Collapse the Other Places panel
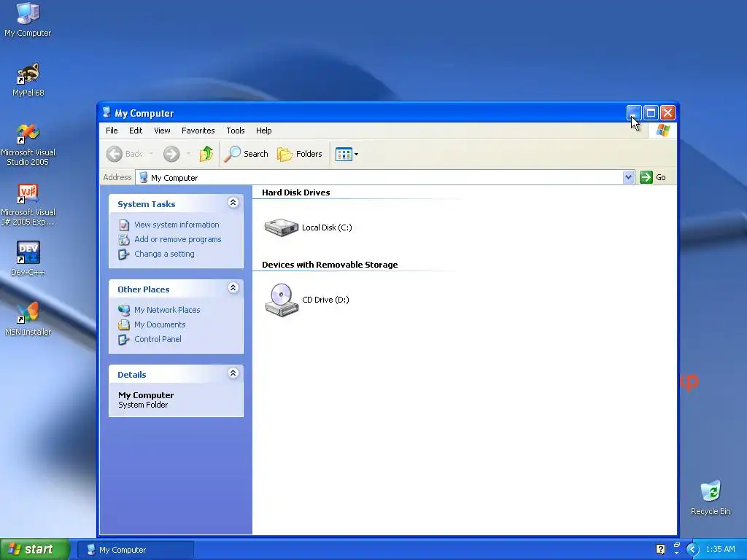Screen dimensions: 747x560 (x=233, y=287)
